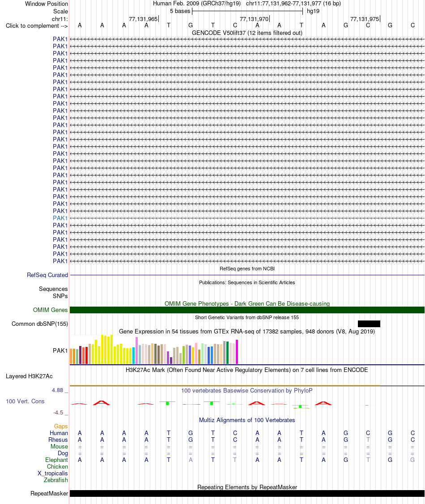Click the PAK1 label beside GTEx chart
This screenshot has height=504, width=425.
pos(60,350)
